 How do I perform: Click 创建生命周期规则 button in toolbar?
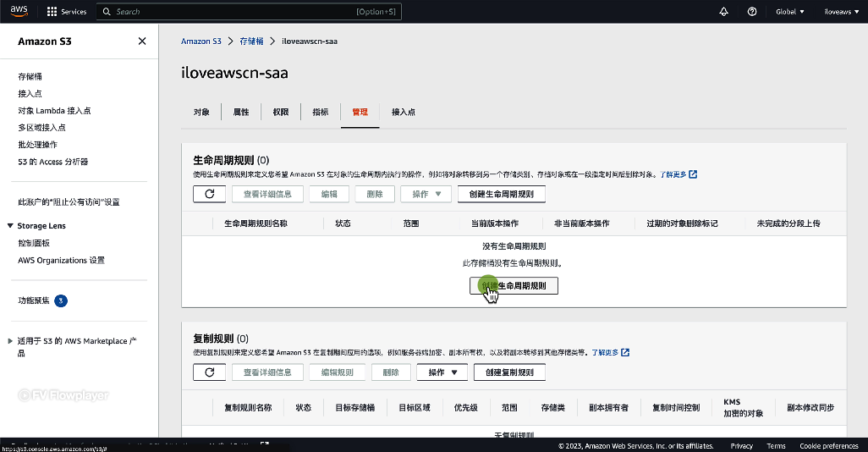click(x=502, y=194)
